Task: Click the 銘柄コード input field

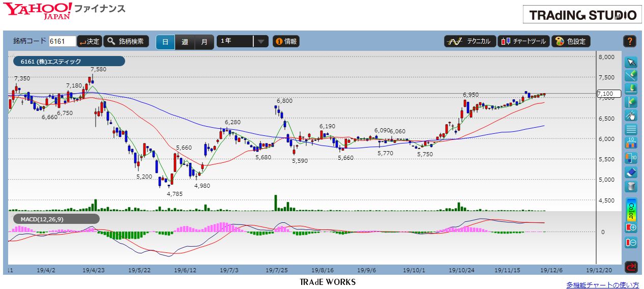Action: pos(62,42)
